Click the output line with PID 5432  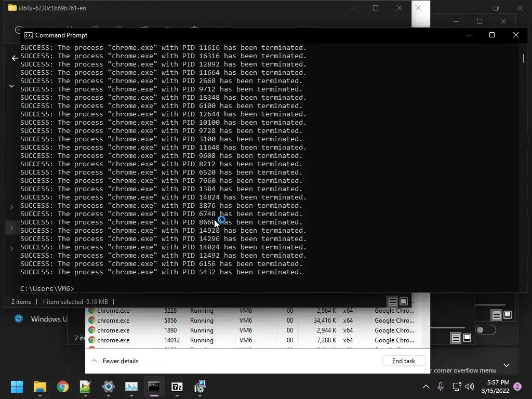(161, 272)
